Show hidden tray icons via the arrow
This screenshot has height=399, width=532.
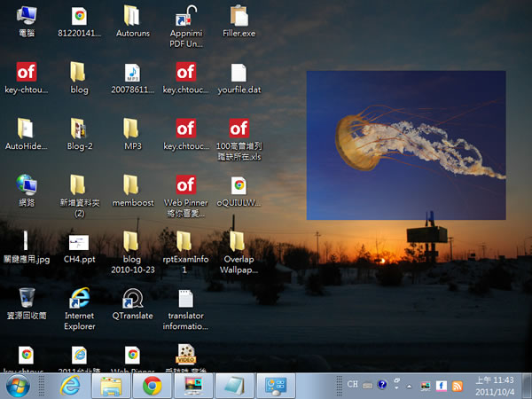pyautogui.click(x=409, y=386)
